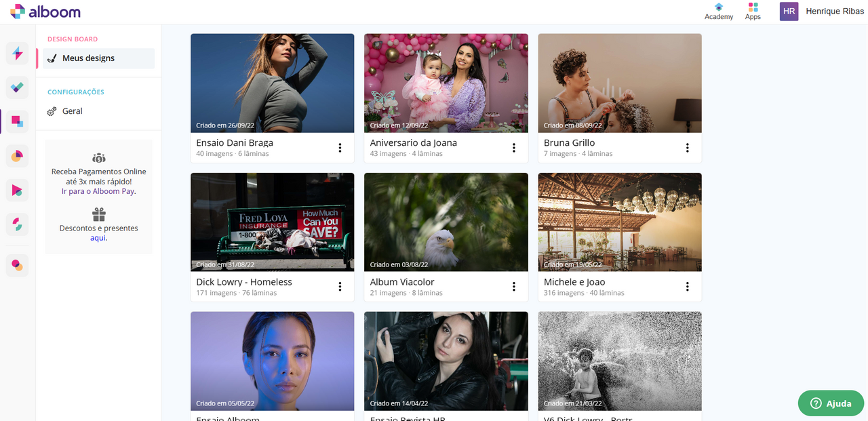Open options menu for Aniversario da Joana

513,148
